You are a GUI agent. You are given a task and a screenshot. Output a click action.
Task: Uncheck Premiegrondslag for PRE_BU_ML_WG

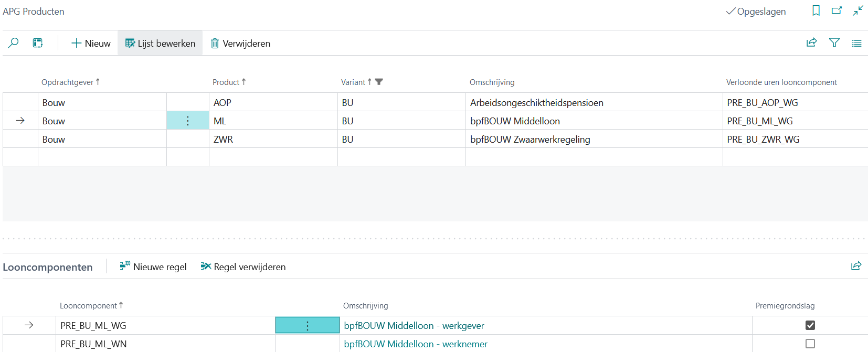pos(810,325)
